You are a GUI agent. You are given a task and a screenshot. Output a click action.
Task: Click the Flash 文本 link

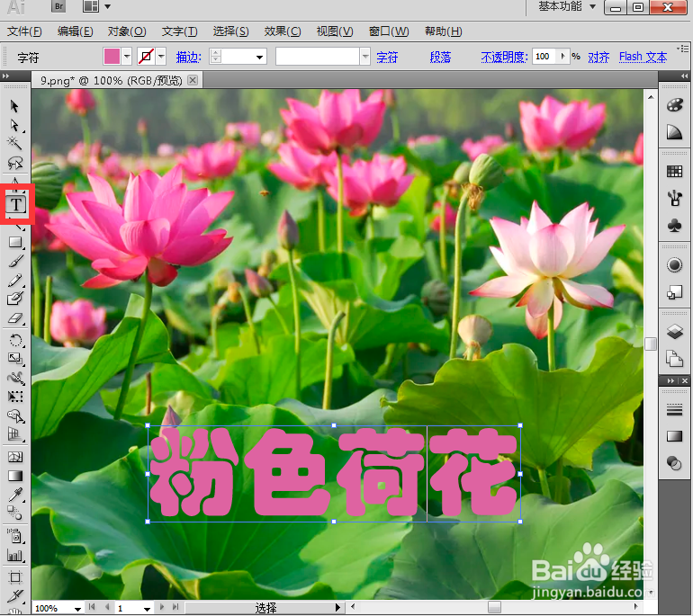pyautogui.click(x=643, y=57)
